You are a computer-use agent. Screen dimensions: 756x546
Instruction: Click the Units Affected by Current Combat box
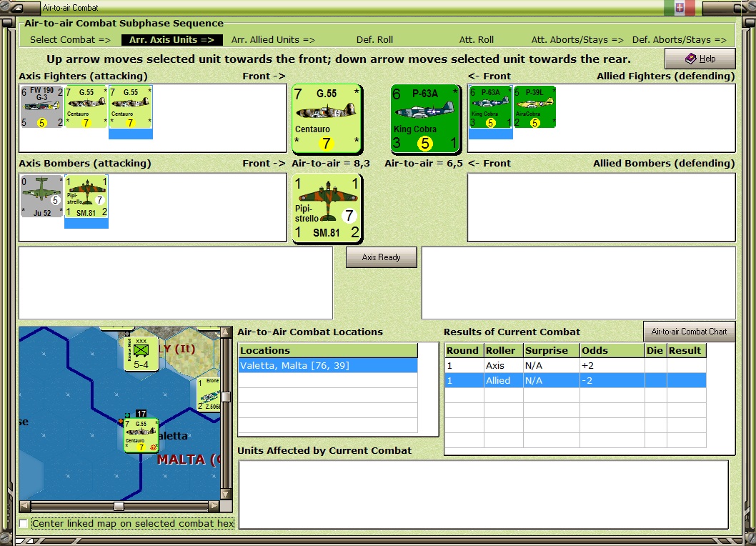click(484, 495)
